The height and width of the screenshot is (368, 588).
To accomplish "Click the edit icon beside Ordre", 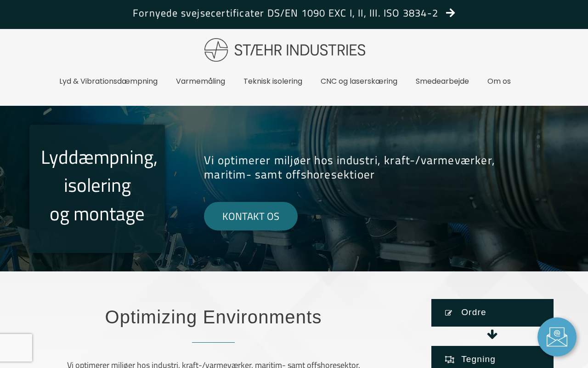I will pyautogui.click(x=449, y=313).
